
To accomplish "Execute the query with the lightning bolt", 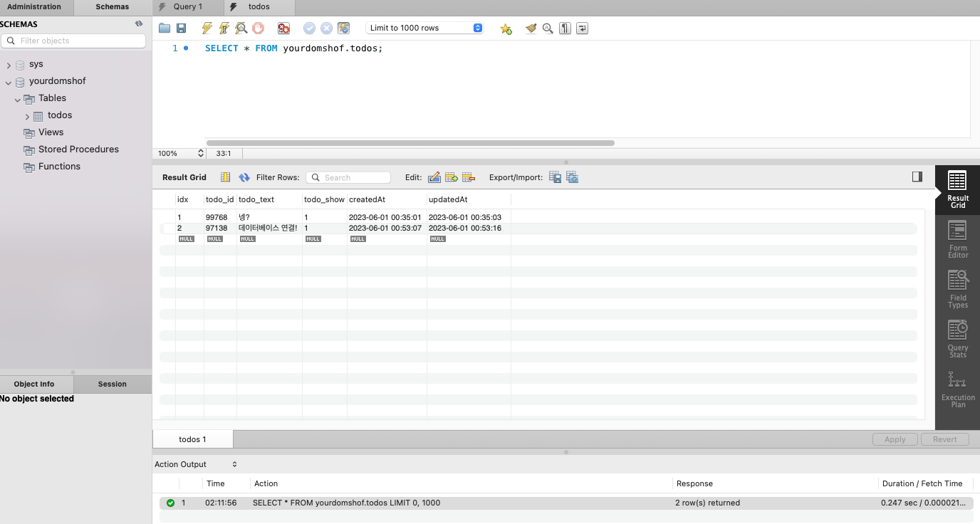I will click(x=207, y=28).
